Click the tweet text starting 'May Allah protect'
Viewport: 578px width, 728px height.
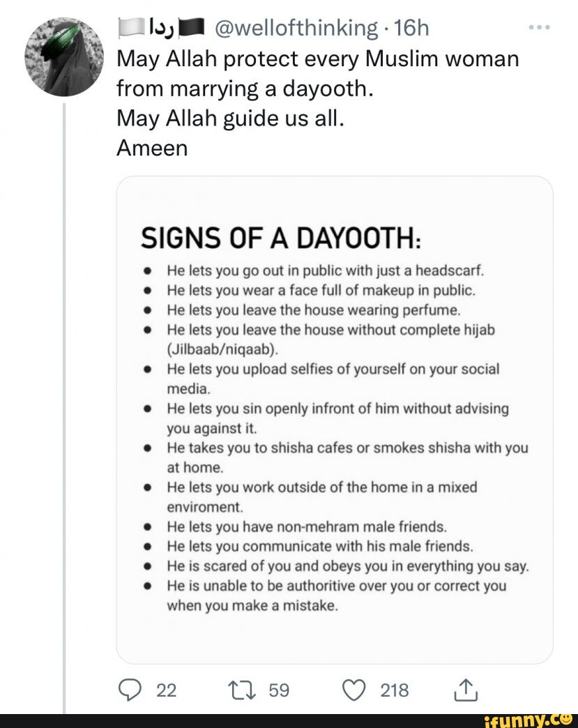coord(317,59)
